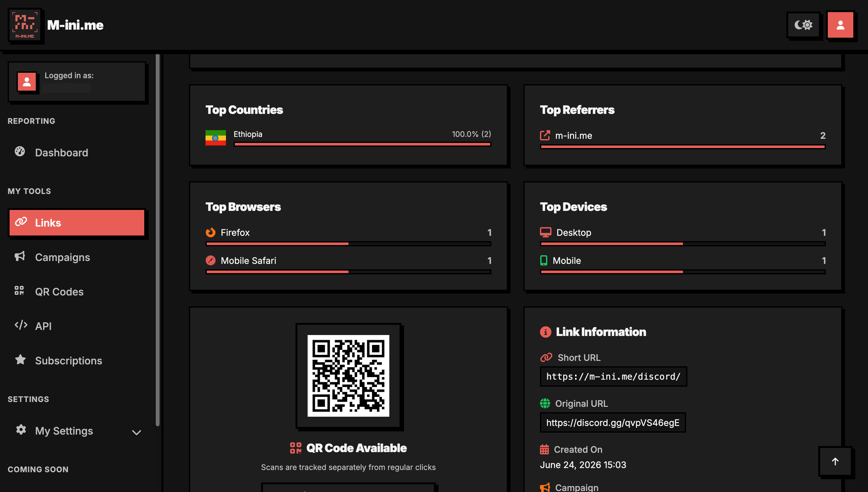Click the Firefox usage progress bar
Image resolution: width=868 pixels, height=492 pixels.
pos(348,244)
